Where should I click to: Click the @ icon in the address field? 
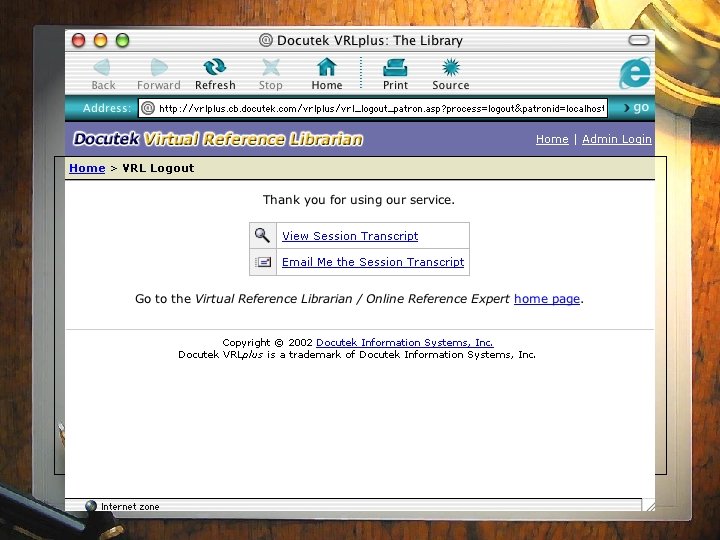tap(147, 108)
